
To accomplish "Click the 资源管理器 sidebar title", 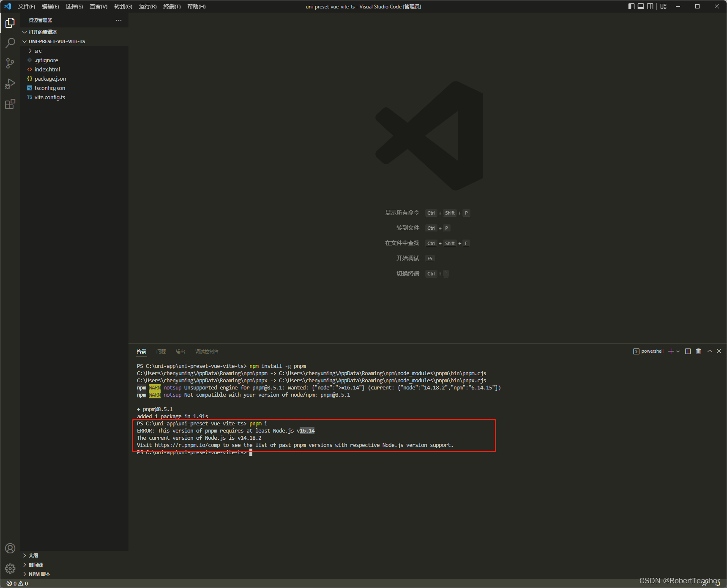I will click(x=40, y=20).
